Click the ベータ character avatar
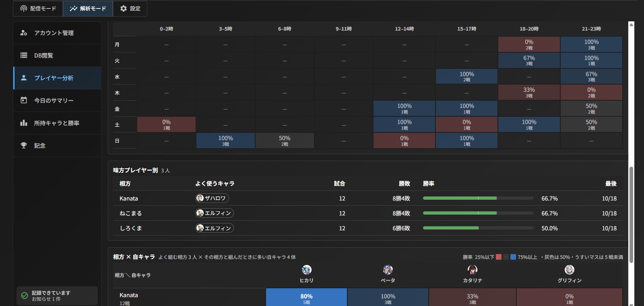Screen dimensions: 644x306 [x=388, y=270]
